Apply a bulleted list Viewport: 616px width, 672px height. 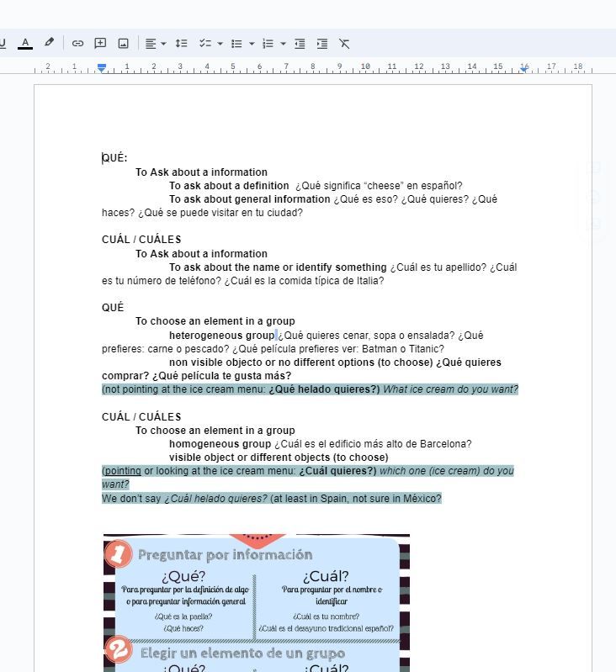click(236, 43)
